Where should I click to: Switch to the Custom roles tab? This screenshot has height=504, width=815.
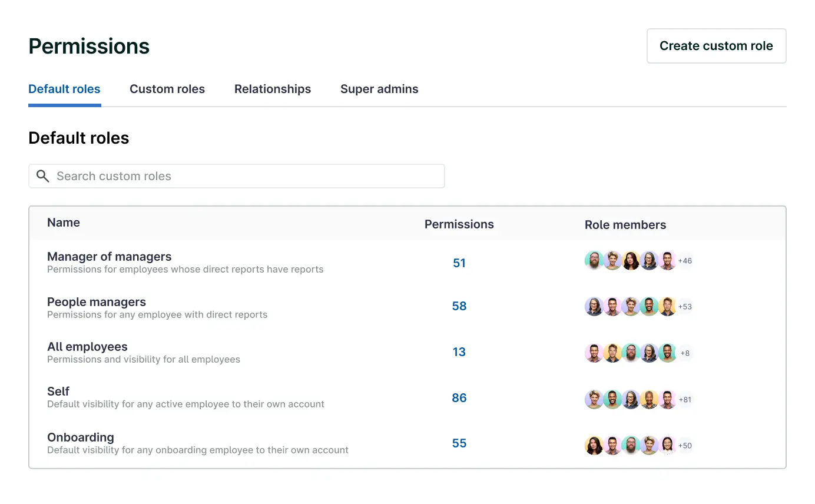pos(167,89)
